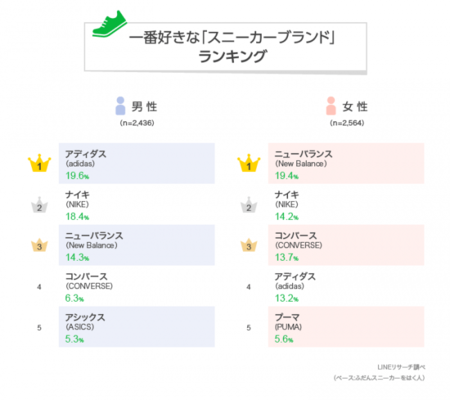Screen dimensions: 450x400
Task: Click the ranking title banner
Action: [226, 47]
